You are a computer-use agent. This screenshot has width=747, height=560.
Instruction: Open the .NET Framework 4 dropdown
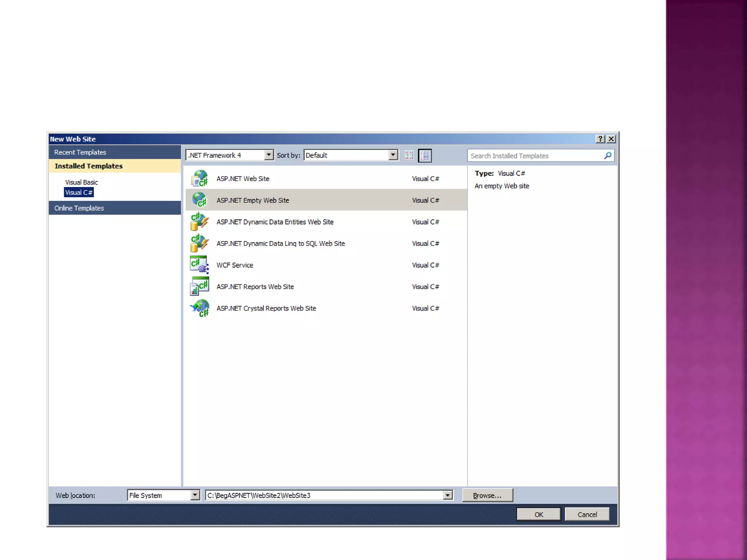[x=269, y=155]
